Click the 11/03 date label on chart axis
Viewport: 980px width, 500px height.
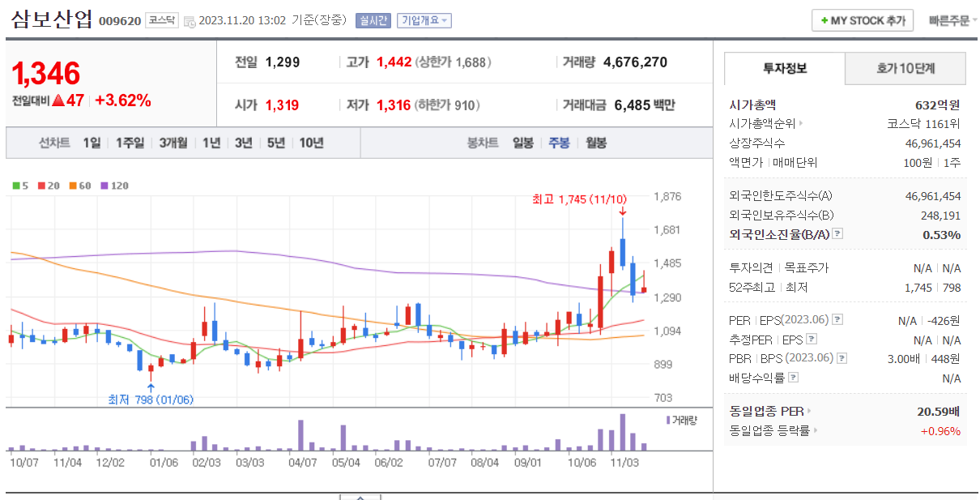point(625,463)
